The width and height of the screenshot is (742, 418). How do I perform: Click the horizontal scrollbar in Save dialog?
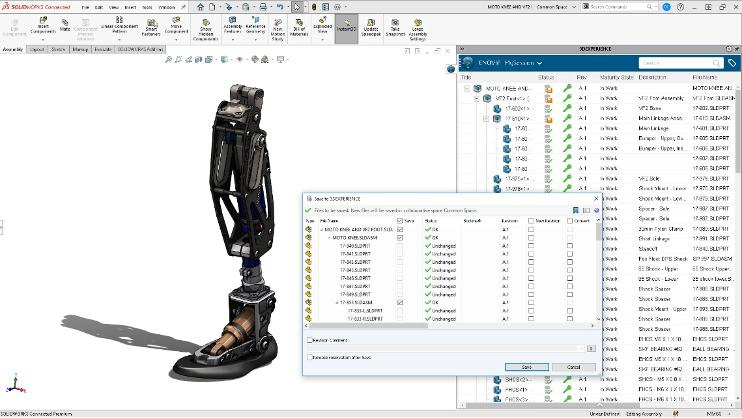(x=369, y=325)
